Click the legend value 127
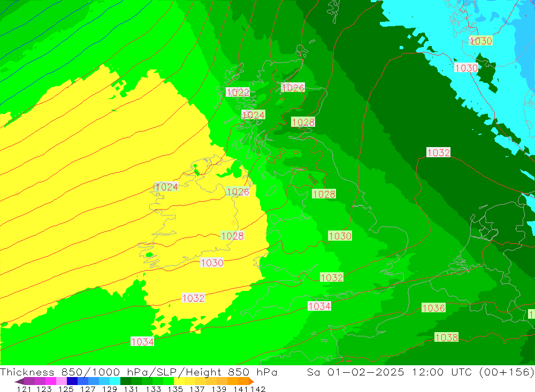 coord(88,389)
